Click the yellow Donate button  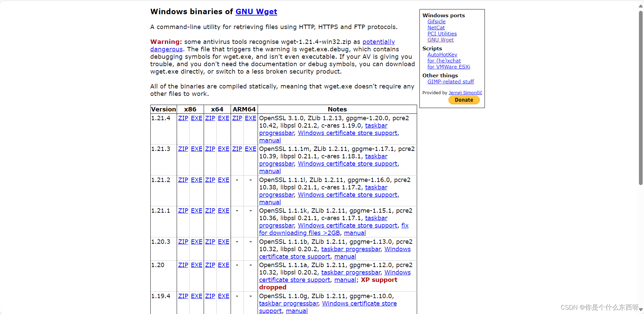[x=464, y=100]
